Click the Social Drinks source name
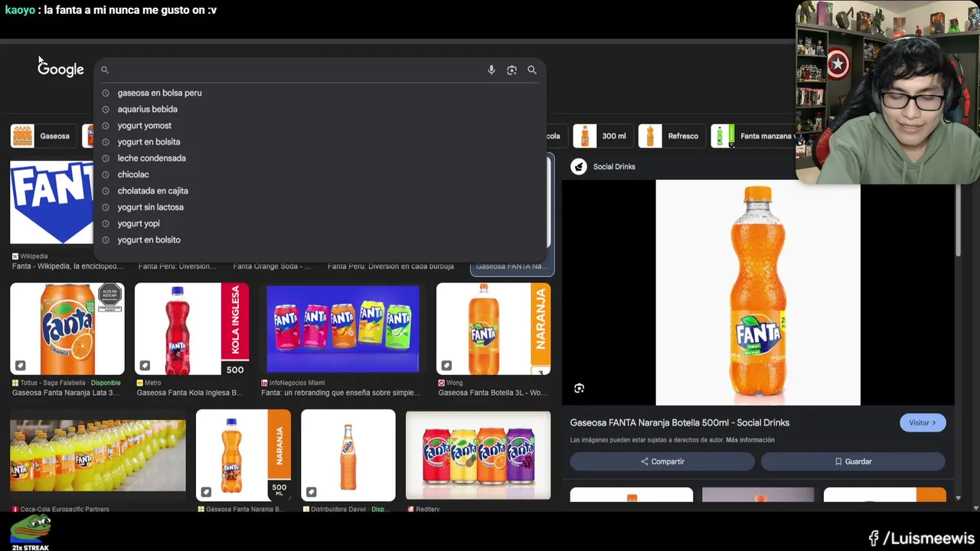The image size is (980, 551). point(614,167)
